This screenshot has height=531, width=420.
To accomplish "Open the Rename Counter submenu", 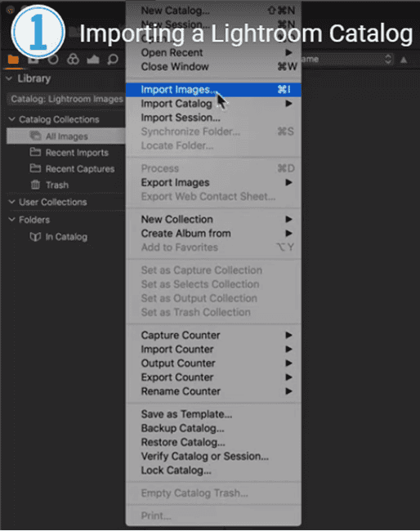I will [213, 391].
